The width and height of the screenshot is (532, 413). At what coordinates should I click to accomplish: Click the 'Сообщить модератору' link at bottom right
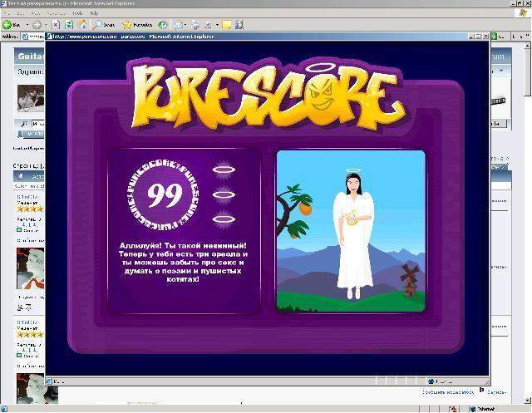448,392
